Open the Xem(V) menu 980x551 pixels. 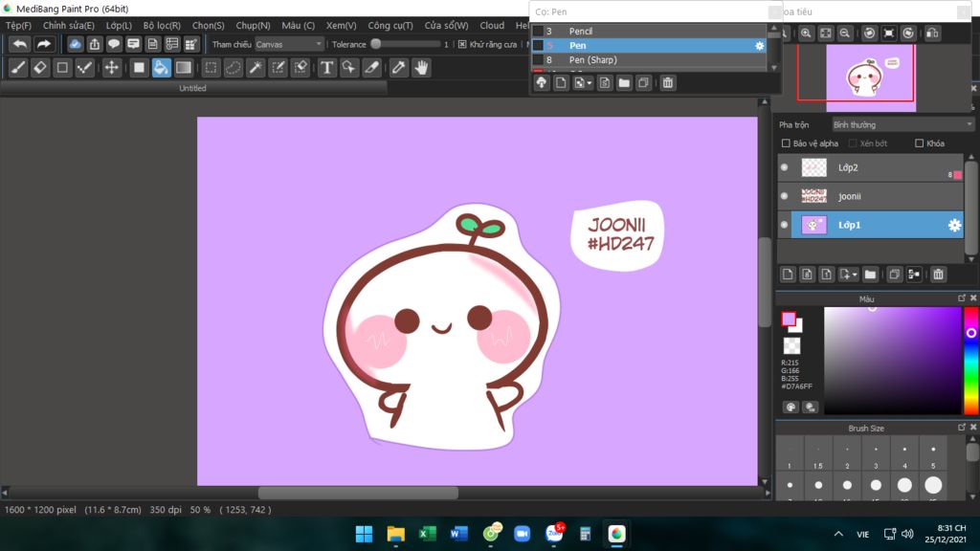click(x=342, y=26)
